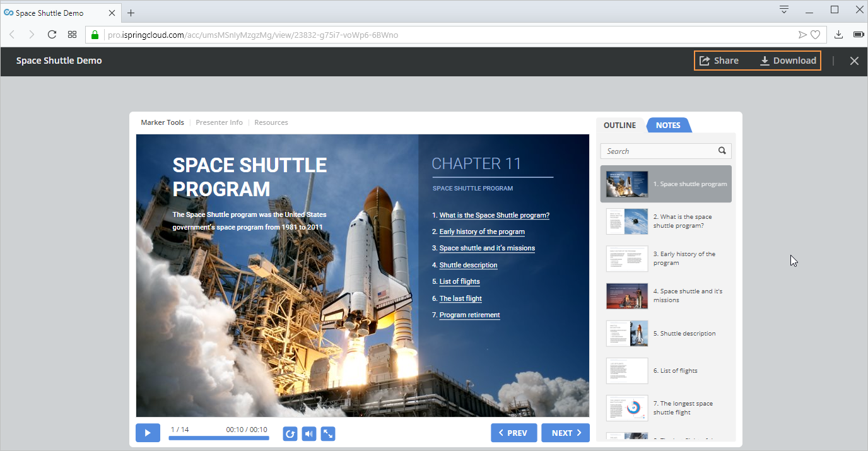
Task: Select outline item '1. Space shuttle program'
Action: pos(666,184)
